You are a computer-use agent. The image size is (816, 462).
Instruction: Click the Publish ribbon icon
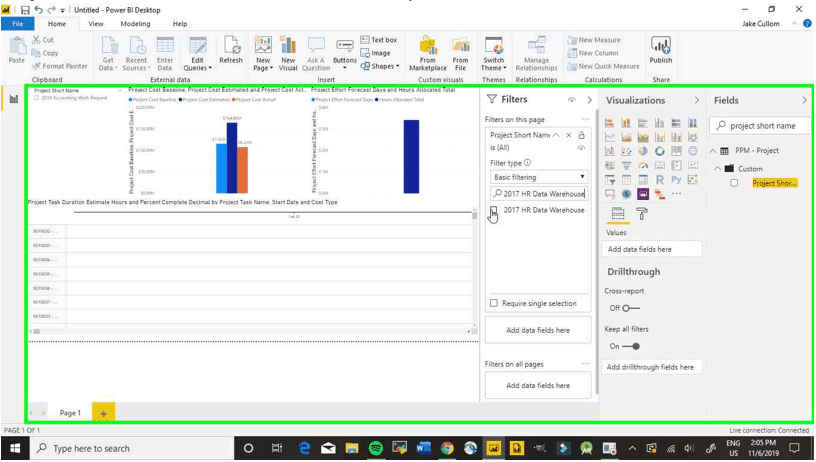click(x=660, y=50)
